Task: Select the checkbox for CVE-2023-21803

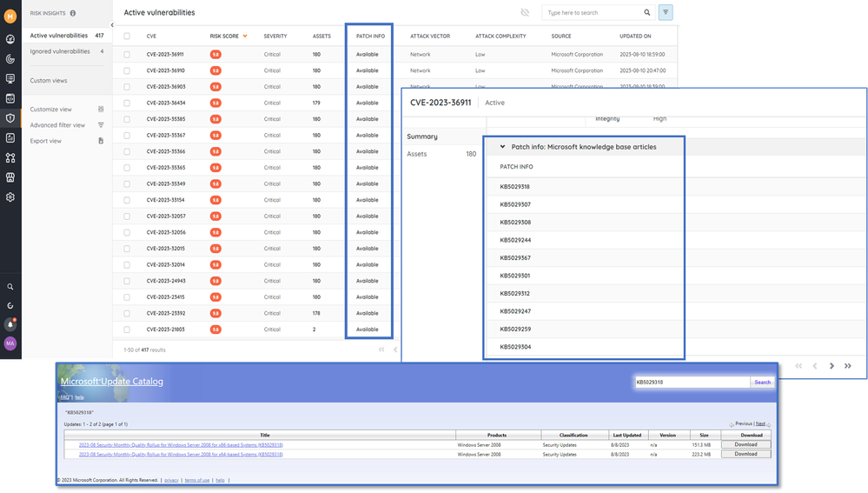Action: click(127, 330)
